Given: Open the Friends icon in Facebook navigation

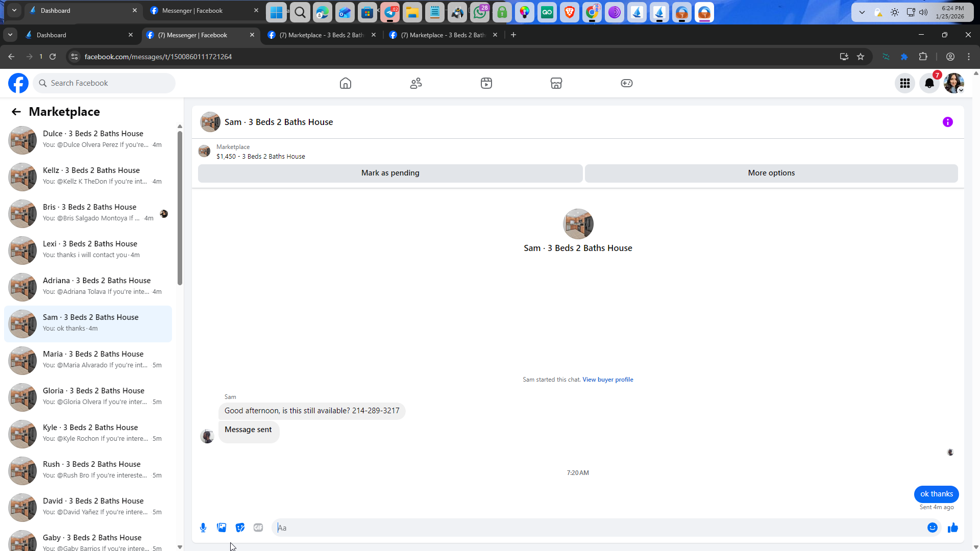Looking at the screenshot, I should (x=416, y=83).
